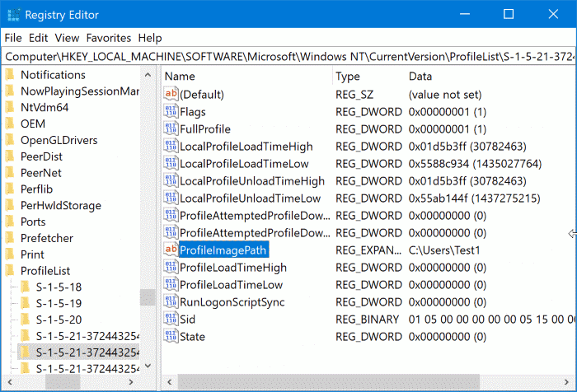The image size is (577, 392).
Task: Click the values pane horizontal scrollbar thumb
Action: tap(329, 382)
